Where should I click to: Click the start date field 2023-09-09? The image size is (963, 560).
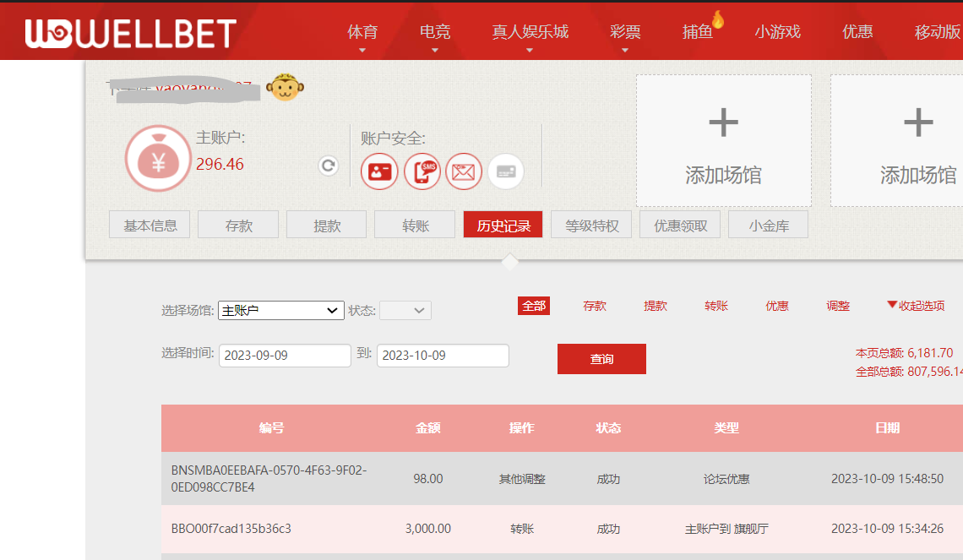[285, 356]
